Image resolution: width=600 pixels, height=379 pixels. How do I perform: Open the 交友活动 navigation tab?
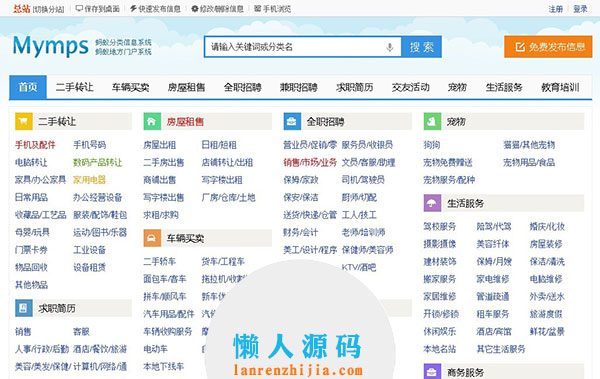click(411, 87)
